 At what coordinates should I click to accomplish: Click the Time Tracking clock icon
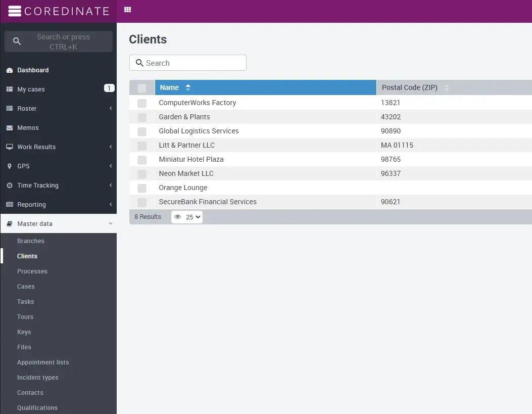9,186
